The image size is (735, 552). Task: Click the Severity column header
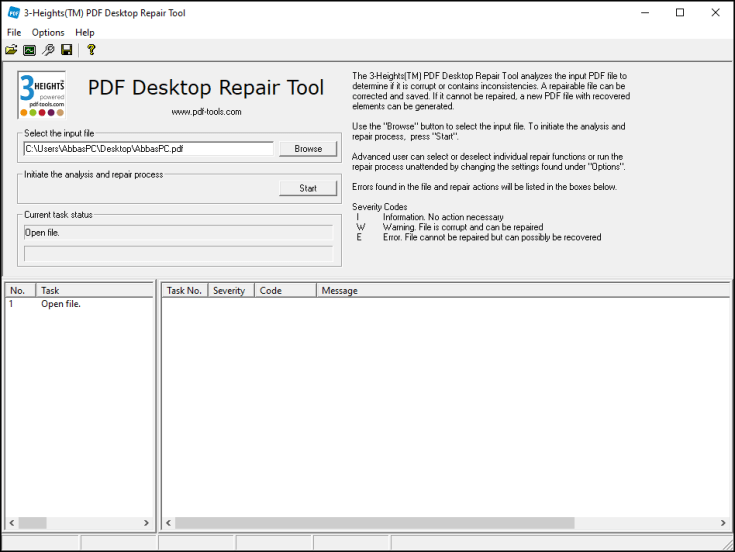[x=229, y=291]
